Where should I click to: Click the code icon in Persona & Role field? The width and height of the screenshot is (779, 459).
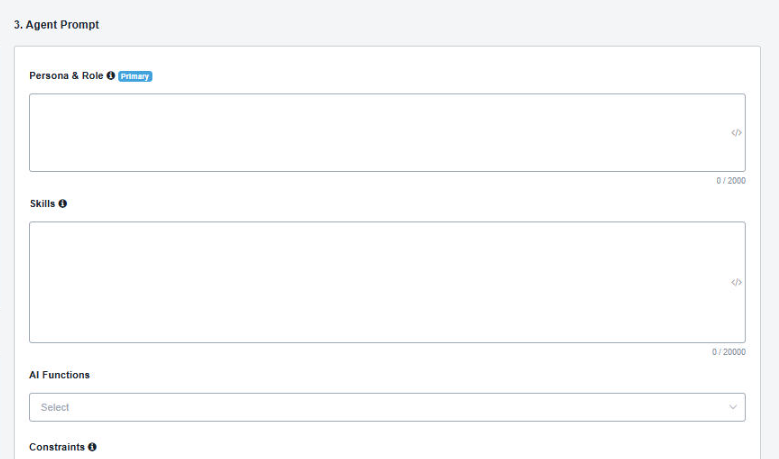(736, 133)
